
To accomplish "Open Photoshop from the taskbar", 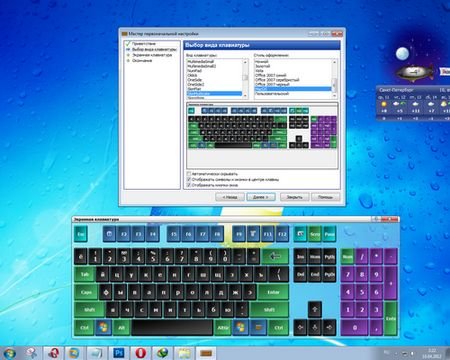I will (x=119, y=353).
